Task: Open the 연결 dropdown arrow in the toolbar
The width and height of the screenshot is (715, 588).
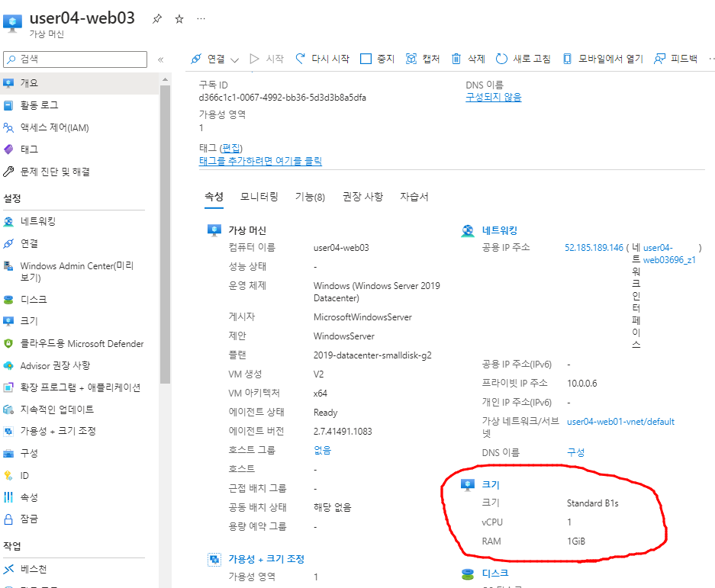Action: click(235, 60)
